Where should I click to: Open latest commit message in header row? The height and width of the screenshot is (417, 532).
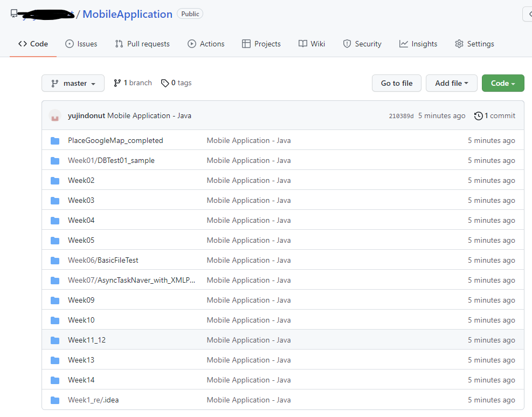(149, 116)
